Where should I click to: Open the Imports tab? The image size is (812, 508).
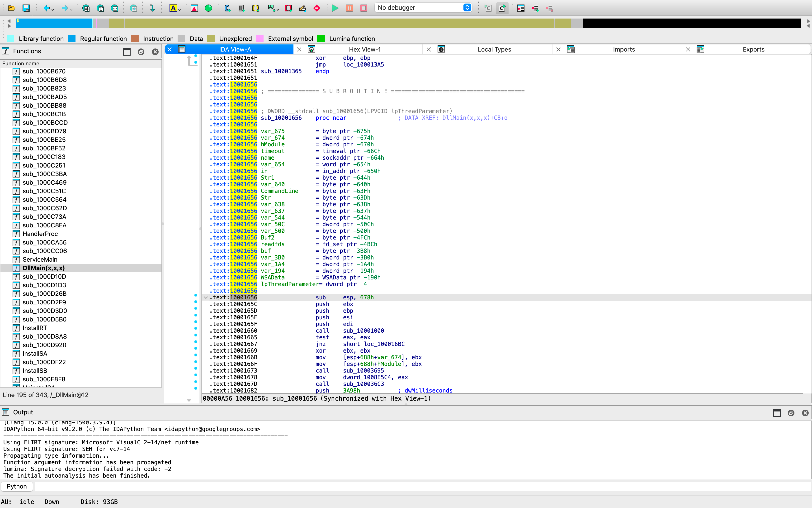[x=624, y=49]
